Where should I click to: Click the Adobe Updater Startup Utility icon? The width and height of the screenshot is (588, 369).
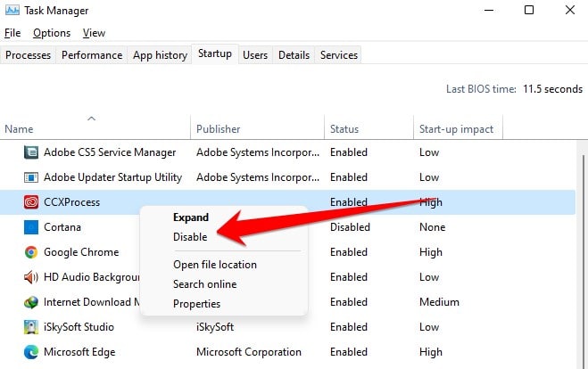(x=30, y=177)
